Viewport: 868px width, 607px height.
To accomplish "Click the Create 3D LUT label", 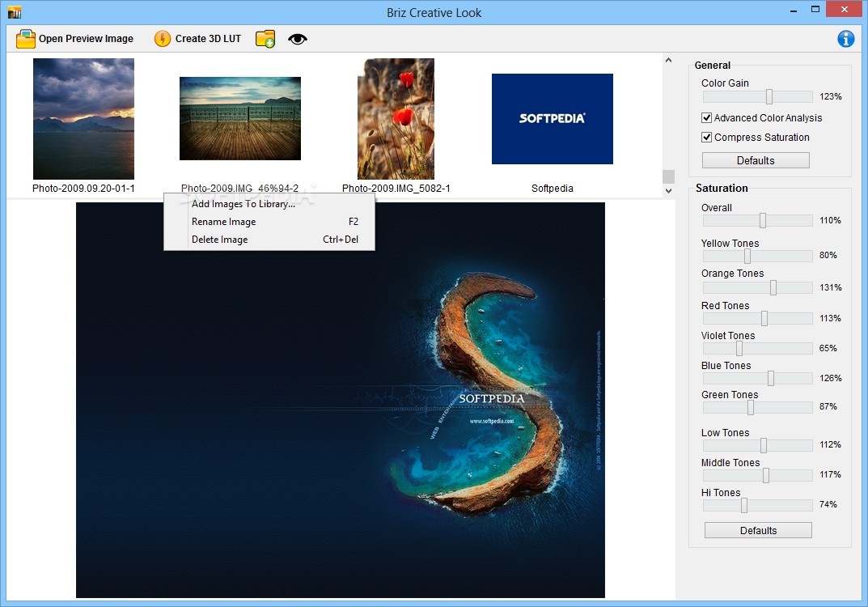I will 208,39.
